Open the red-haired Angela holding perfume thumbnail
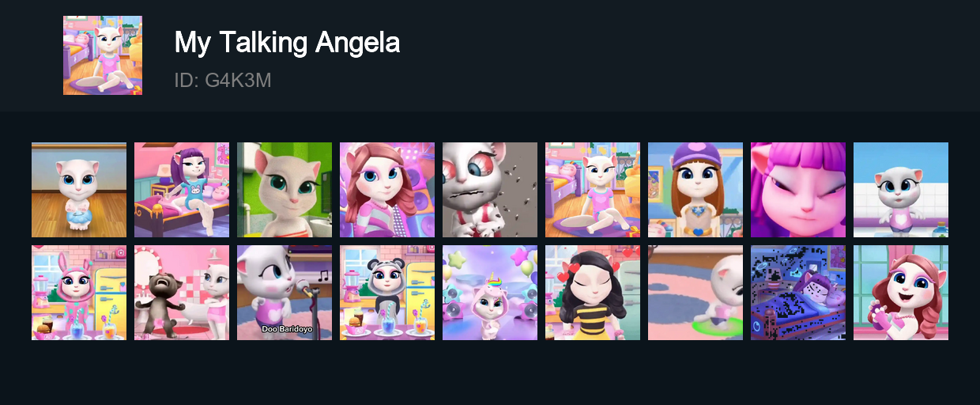Screen dimensions: 980x405 coord(901,293)
